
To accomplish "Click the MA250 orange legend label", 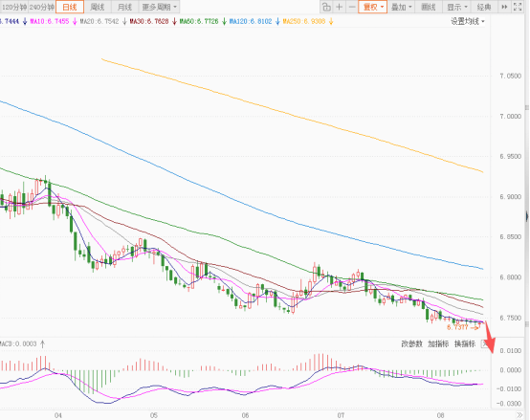I will pyautogui.click(x=304, y=22).
